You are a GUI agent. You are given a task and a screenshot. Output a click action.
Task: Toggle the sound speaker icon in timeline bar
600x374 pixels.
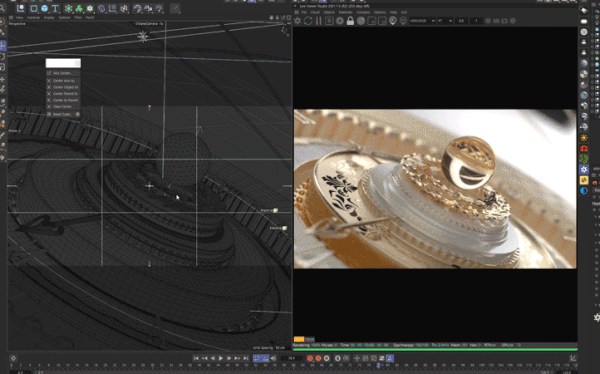pyautogui.click(x=273, y=358)
